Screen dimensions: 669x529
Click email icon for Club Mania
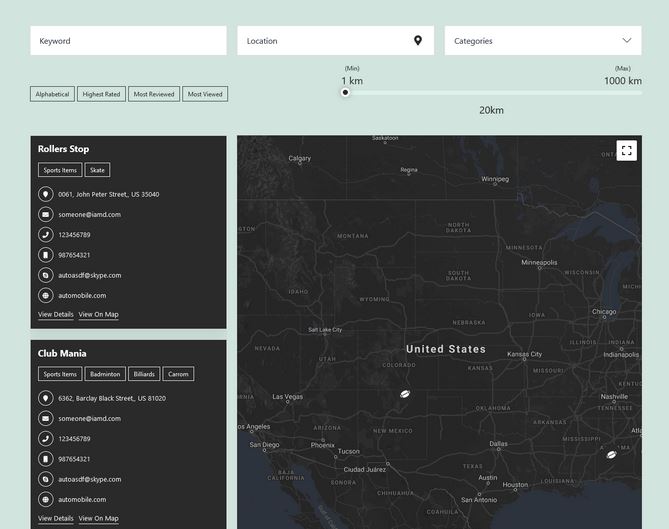[x=46, y=419]
